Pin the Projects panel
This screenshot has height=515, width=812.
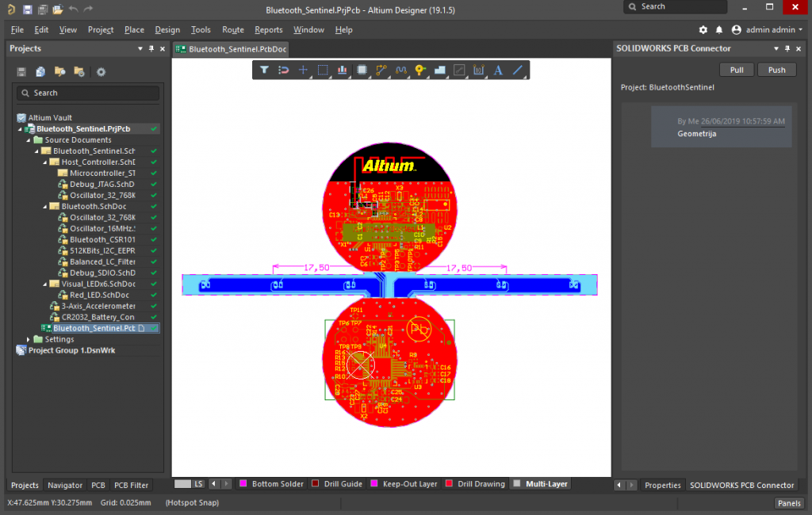151,48
